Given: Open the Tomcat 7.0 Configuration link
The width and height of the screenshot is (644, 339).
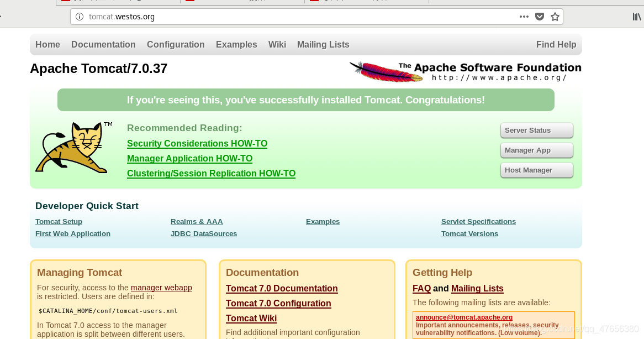Looking at the screenshot, I should pos(278,303).
